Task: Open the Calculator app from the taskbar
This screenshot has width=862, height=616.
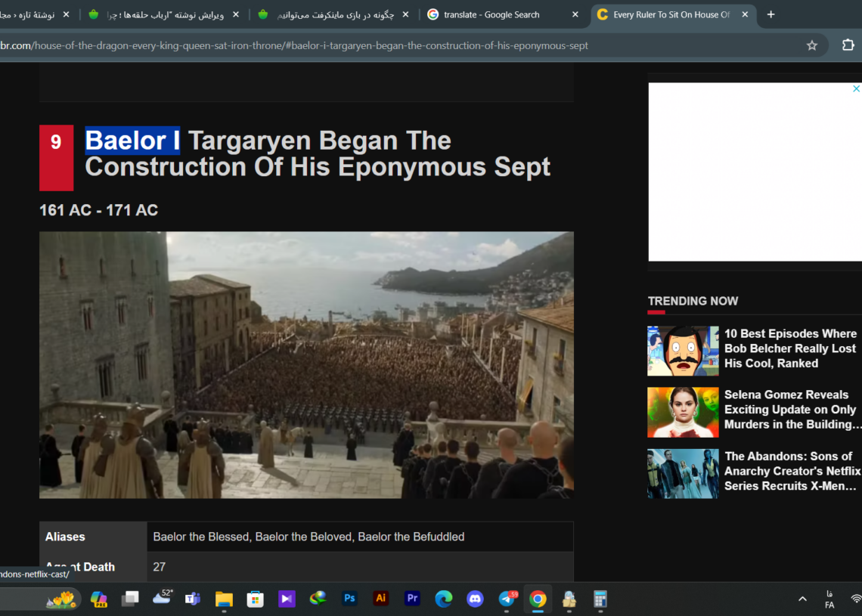Action: [600, 599]
